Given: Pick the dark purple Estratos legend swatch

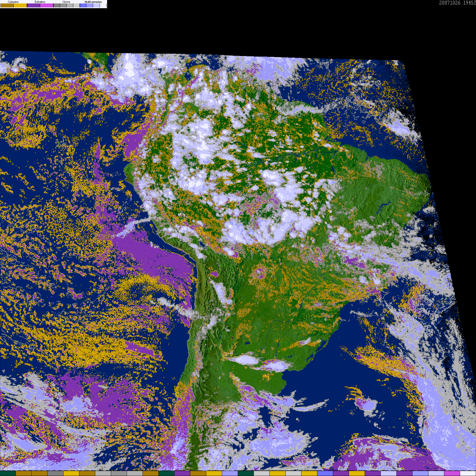Looking at the screenshot, I should click(x=34, y=5).
